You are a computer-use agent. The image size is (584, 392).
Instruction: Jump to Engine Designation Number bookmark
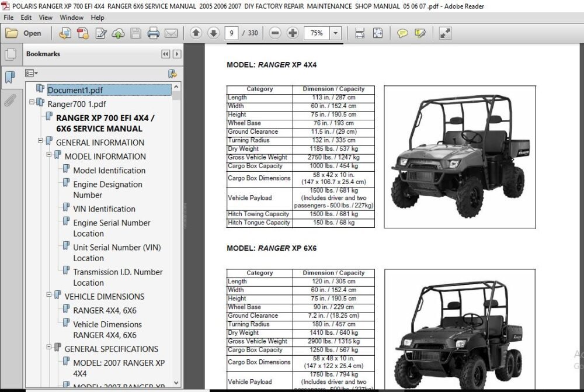tap(107, 190)
